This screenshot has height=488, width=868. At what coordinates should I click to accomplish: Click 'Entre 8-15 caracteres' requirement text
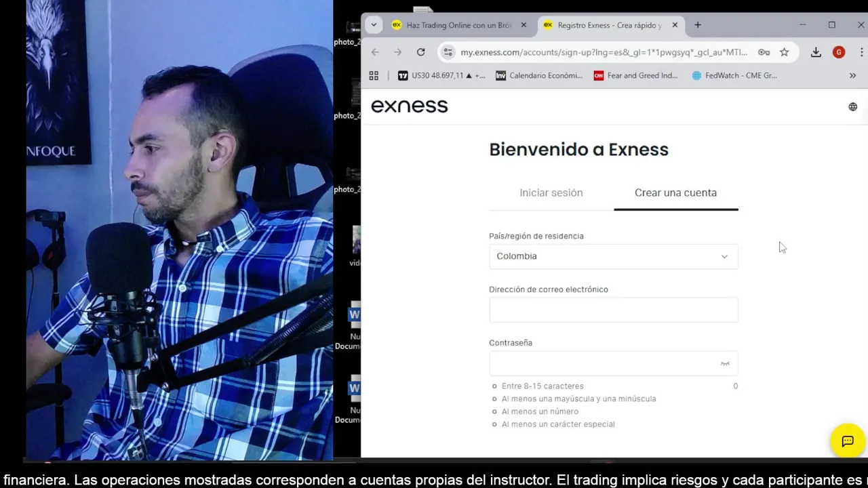click(x=542, y=386)
